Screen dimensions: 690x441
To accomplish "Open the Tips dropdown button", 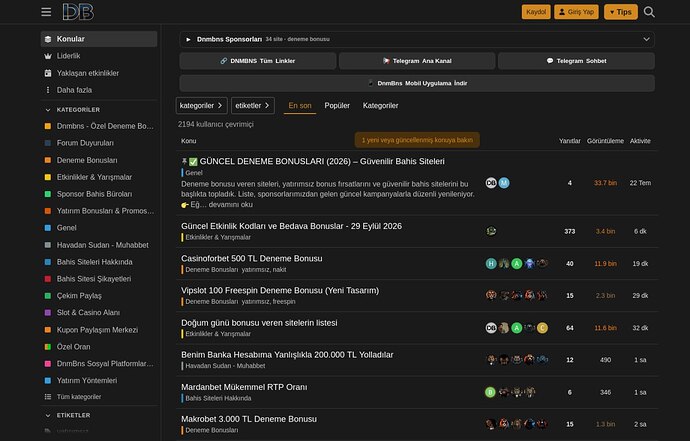I will pos(620,12).
